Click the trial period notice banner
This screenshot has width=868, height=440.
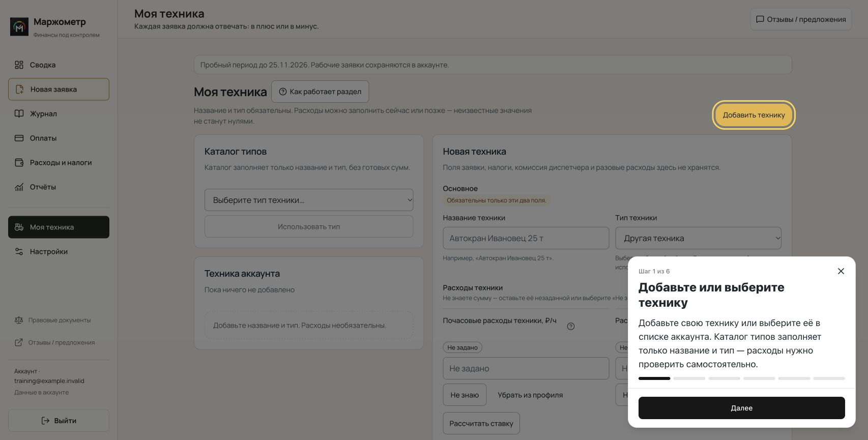(493, 65)
